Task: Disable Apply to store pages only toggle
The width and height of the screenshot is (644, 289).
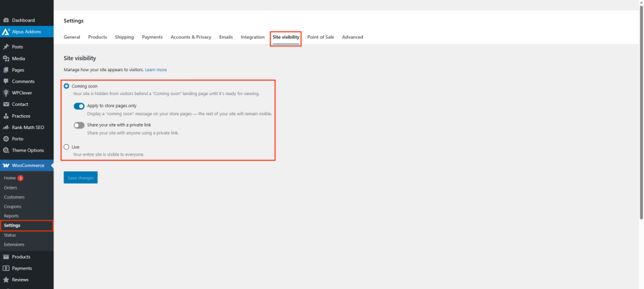Action: 79,106
